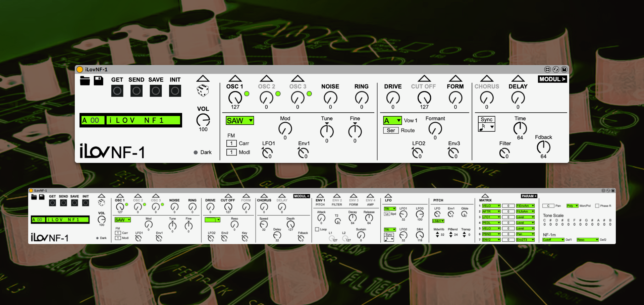Switch to the ENV 2 FILTER tab
Image resolution: width=644 pixels, height=305 pixels.
(337, 202)
